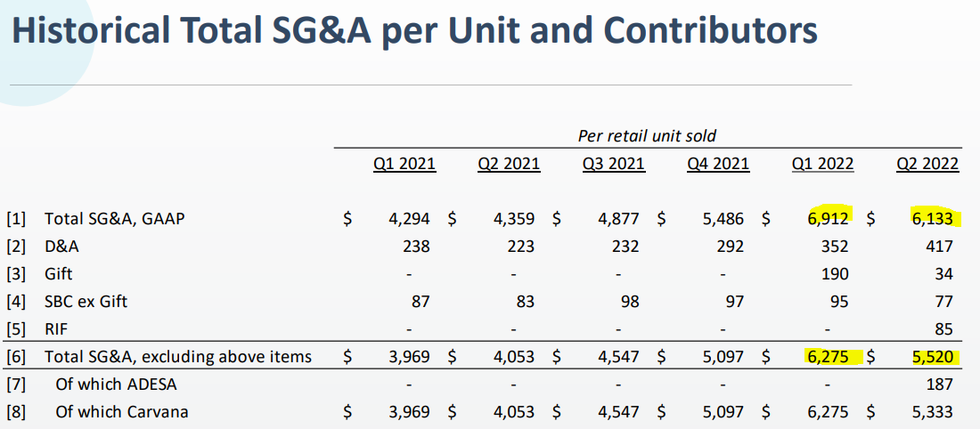Select the 'Per retail unit sold' heading
The width and height of the screenshot is (980, 429).
(x=646, y=135)
